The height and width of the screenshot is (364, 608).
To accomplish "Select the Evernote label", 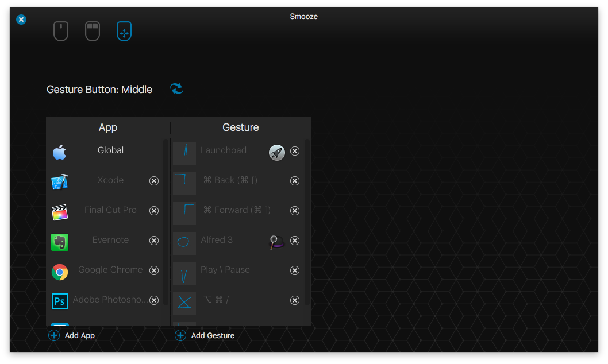I will [x=110, y=239].
